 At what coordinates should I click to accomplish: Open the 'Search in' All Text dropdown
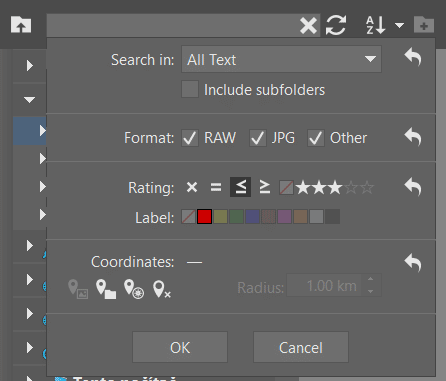(x=281, y=59)
